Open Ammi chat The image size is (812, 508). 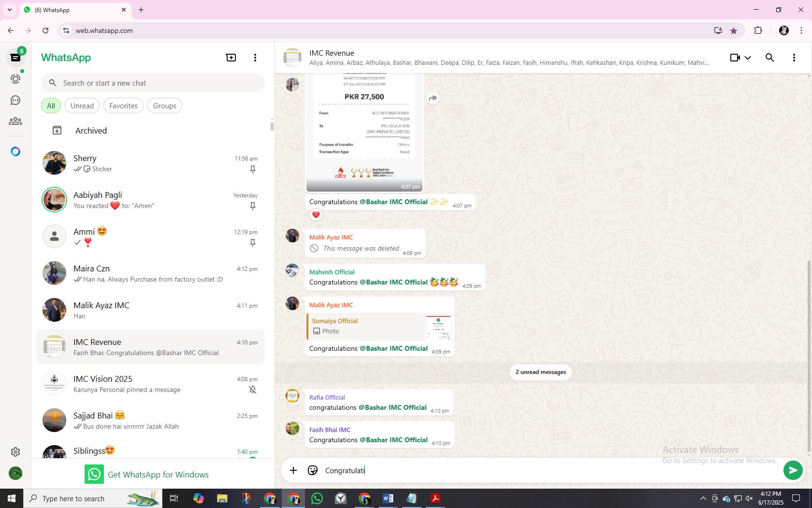[x=150, y=237]
